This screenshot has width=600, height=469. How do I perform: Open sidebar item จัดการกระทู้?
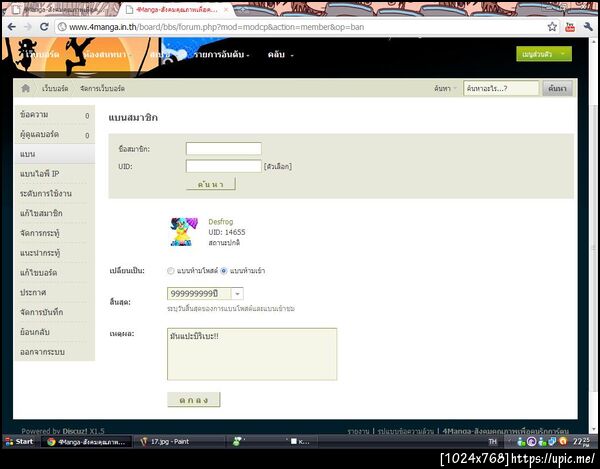[54, 233]
